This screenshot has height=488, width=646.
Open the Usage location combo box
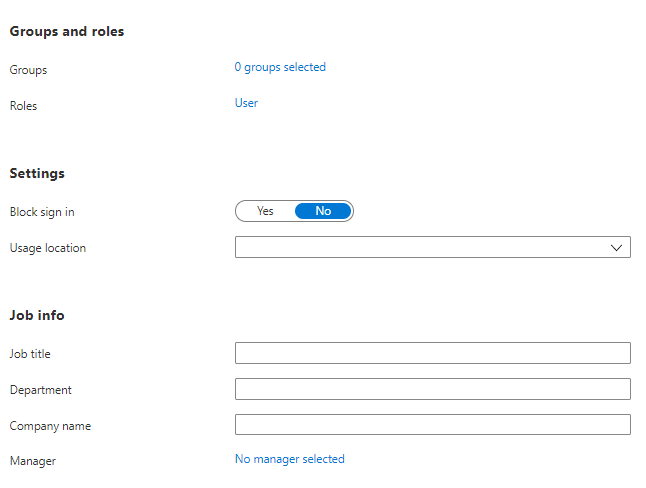[432, 248]
